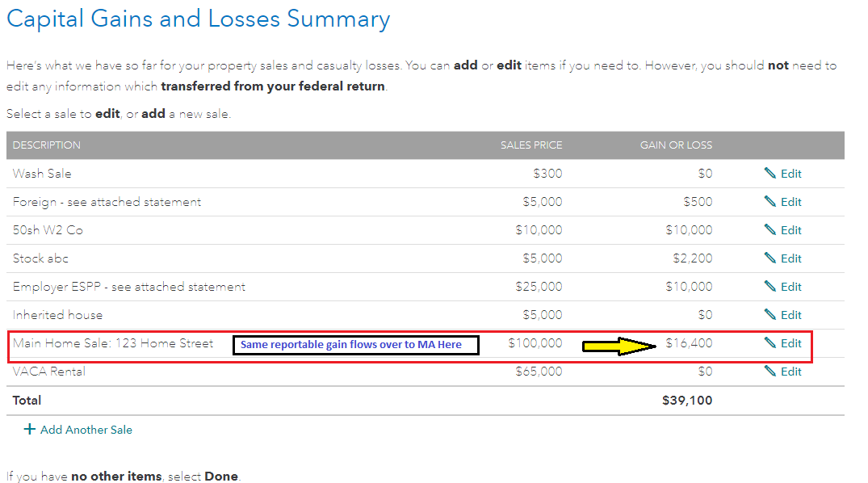Click pencil icon beside Foreign statement row
The width and height of the screenshot is (868, 483).
point(769,202)
